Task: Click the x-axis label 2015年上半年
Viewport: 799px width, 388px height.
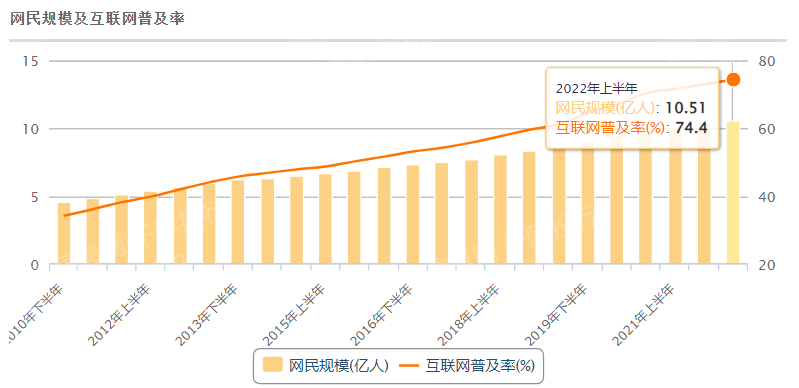Action: 295,315
